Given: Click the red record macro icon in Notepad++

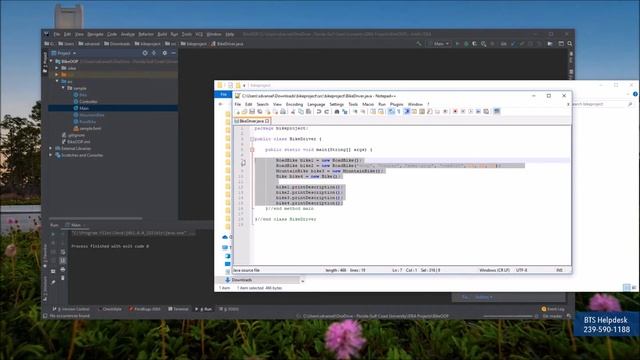Looking at the screenshot, I should 455,111.
